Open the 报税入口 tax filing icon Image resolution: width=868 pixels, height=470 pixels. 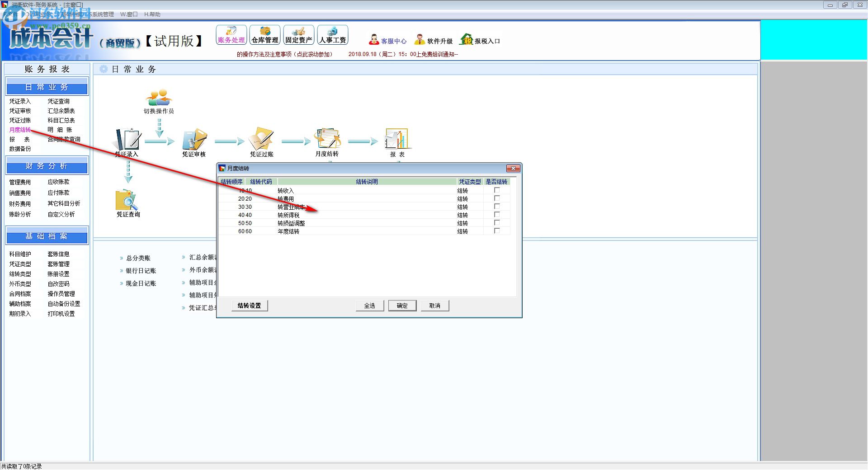tap(480, 40)
